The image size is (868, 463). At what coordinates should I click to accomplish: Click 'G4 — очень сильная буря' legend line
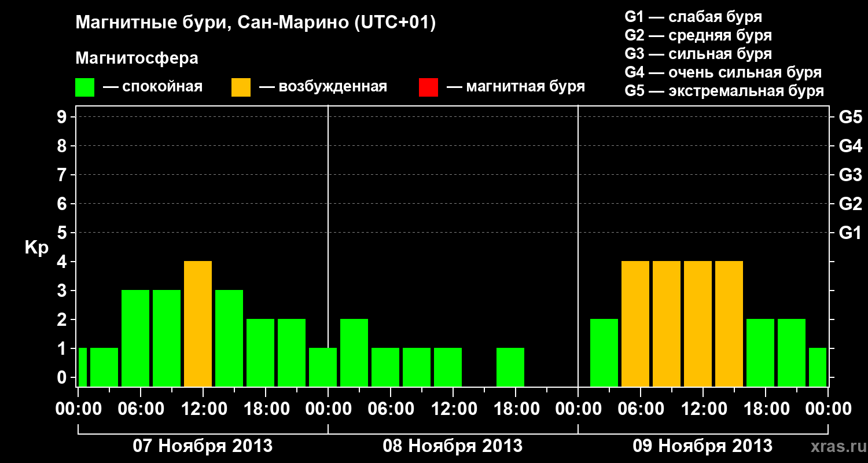click(723, 72)
